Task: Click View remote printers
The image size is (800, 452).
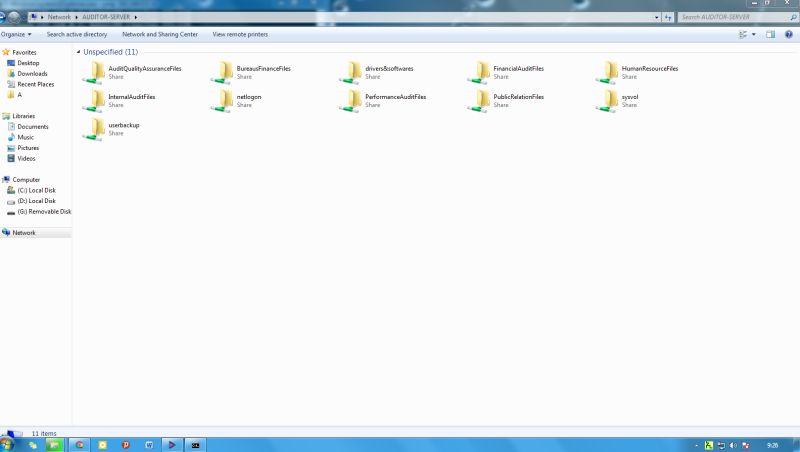Action: tap(240, 34)
